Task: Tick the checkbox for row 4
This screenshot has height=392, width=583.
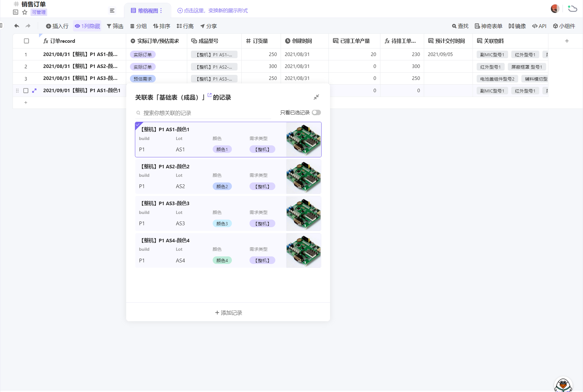Action: click(x=26, y=91)
